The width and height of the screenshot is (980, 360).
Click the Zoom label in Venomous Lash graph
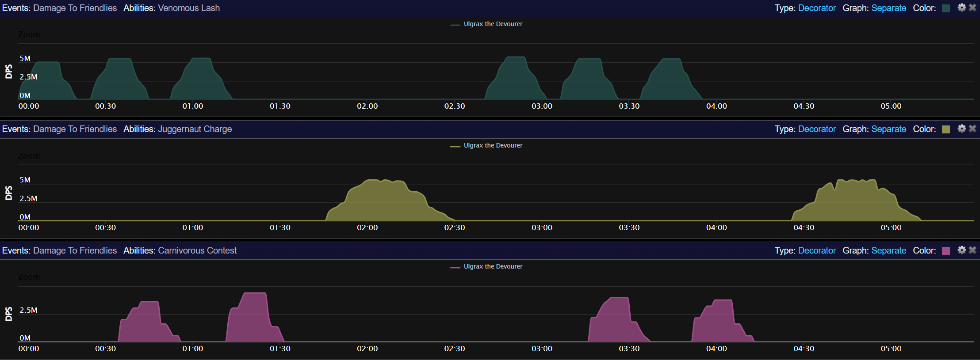coord(29,34)
